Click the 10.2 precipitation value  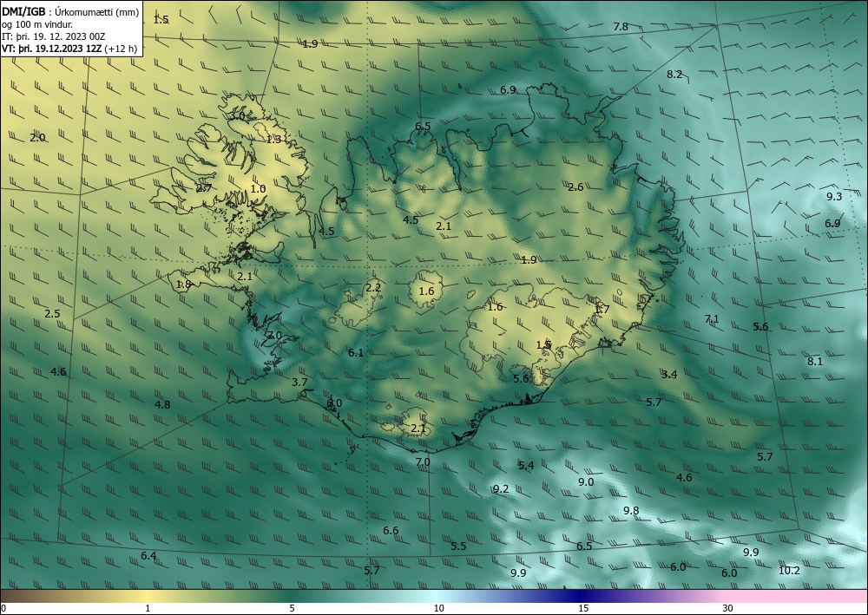789,570
